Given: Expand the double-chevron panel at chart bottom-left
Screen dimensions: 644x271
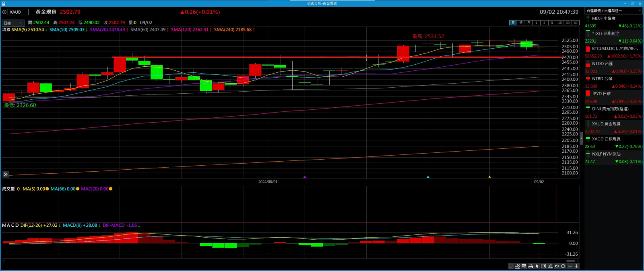Looking at the screenshot, I should [x=5, y=175].
